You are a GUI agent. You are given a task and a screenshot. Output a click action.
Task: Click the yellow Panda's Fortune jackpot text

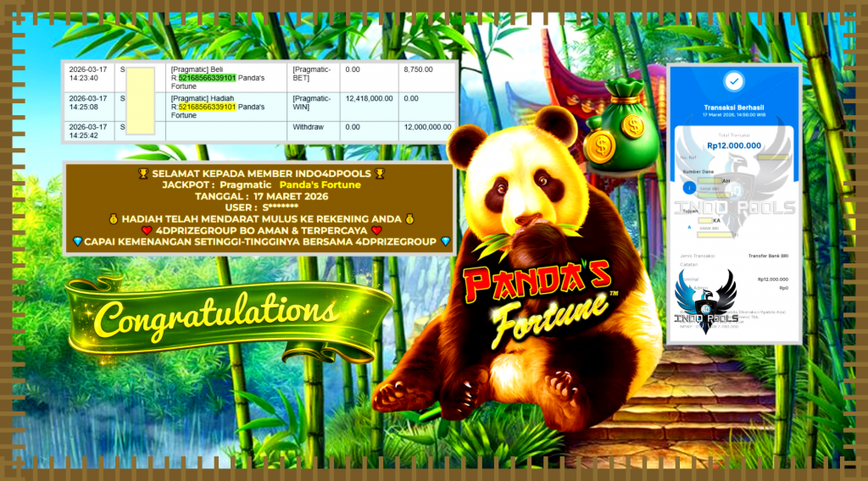(320, 185)
